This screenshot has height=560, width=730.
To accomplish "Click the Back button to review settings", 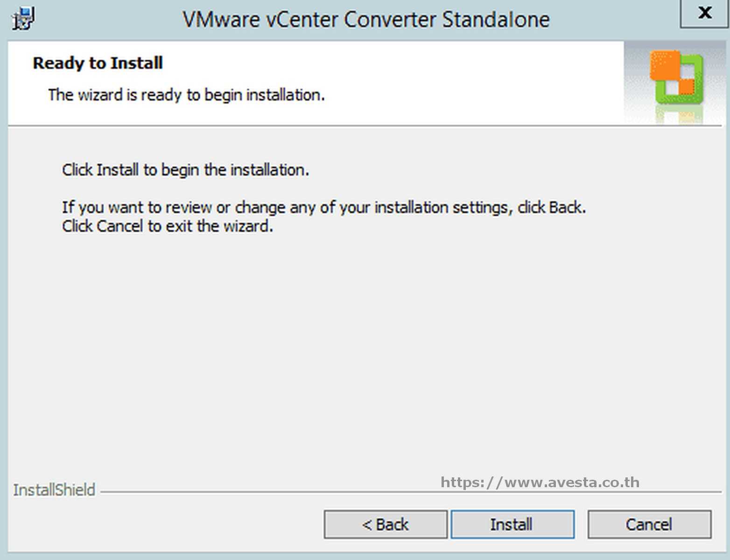I will (x=385, y=524).
